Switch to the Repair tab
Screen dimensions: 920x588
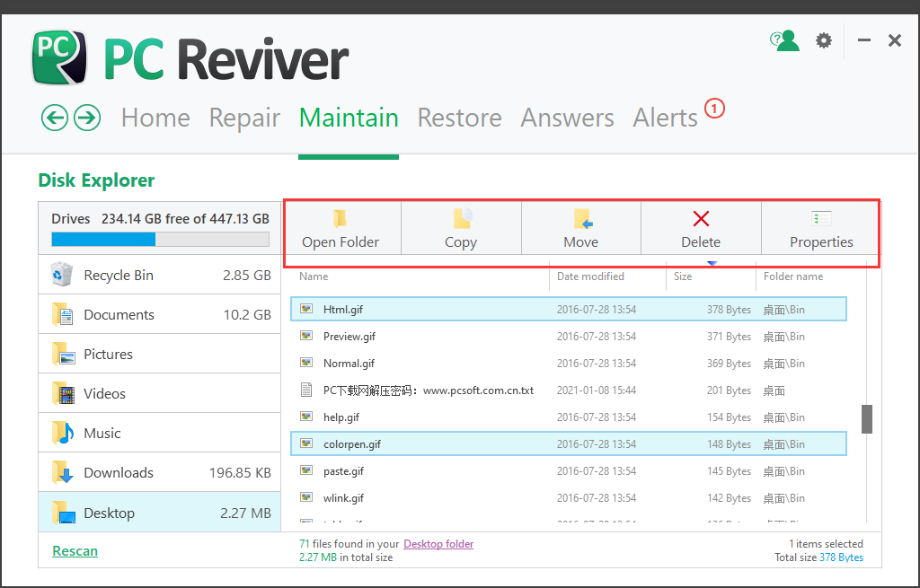[x=244, y=118]
